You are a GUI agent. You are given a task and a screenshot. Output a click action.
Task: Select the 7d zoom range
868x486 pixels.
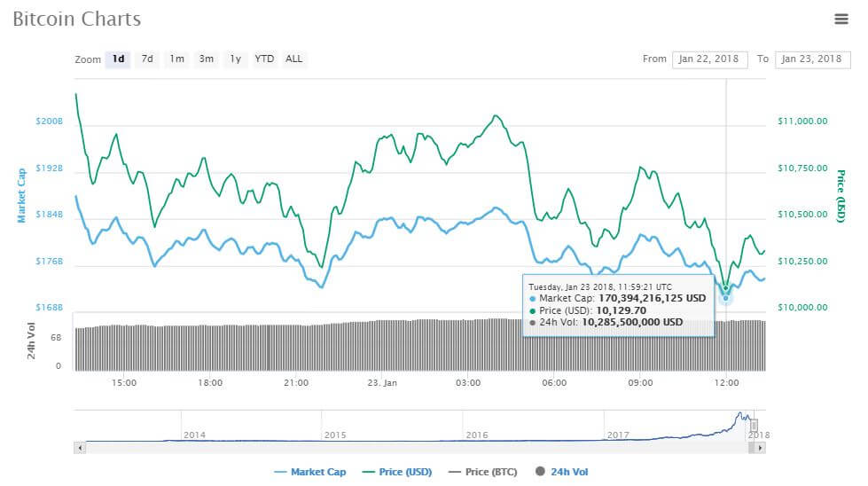point(147,59)
